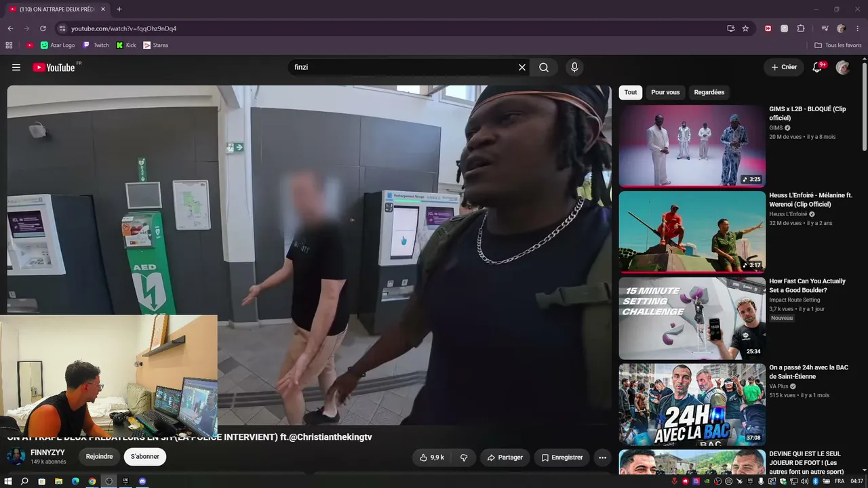
Task: Reload the YouTube page
Action: point(43,28)
